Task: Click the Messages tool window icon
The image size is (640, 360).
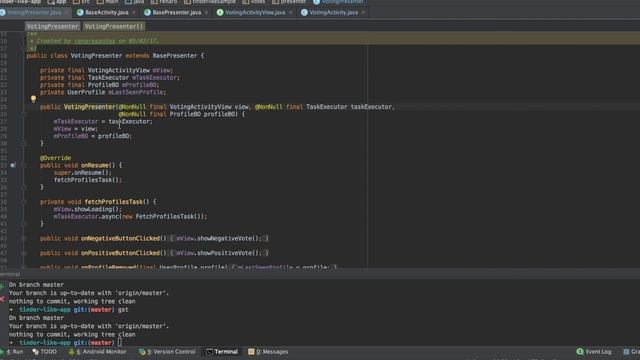Action: [251, 351]
